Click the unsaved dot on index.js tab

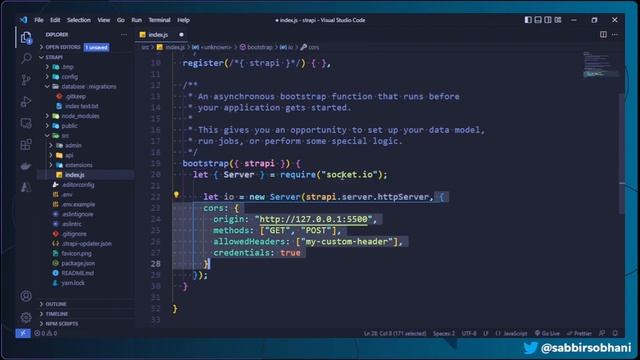click(181, 35)
